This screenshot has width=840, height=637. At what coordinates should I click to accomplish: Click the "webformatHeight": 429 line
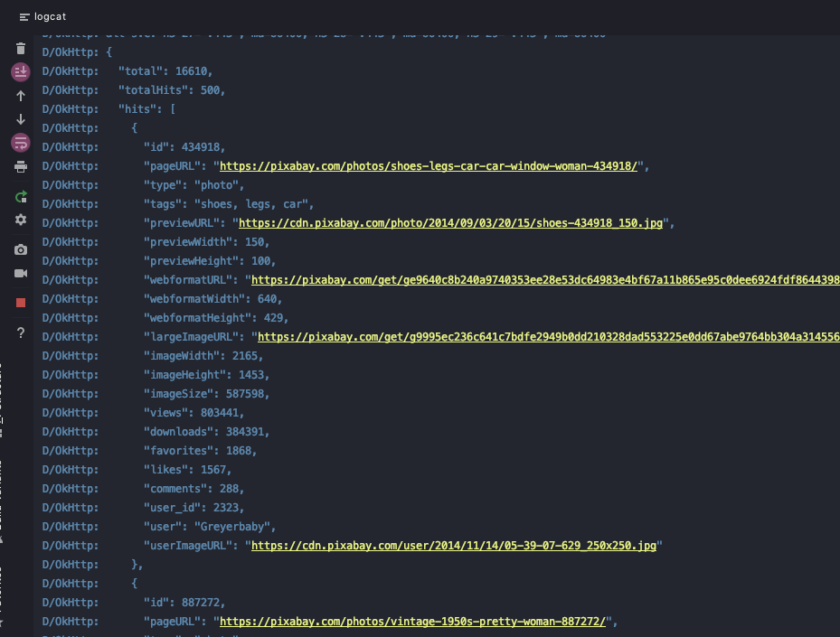click(216, 317)
